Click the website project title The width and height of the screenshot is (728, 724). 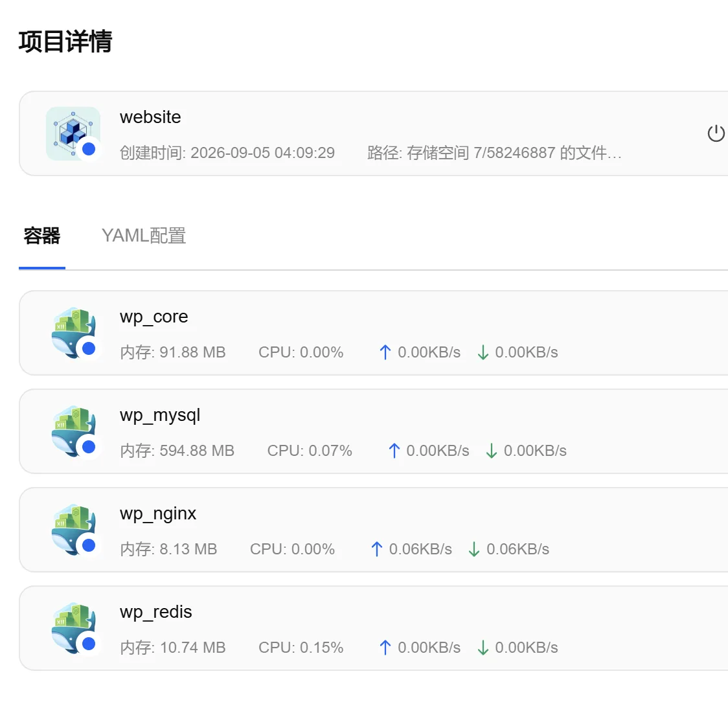(150, 117)
